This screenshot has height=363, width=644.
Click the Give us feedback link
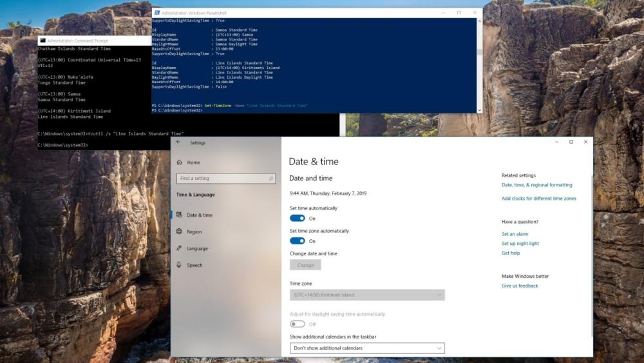pyautogui.click(x=520, y=286)
